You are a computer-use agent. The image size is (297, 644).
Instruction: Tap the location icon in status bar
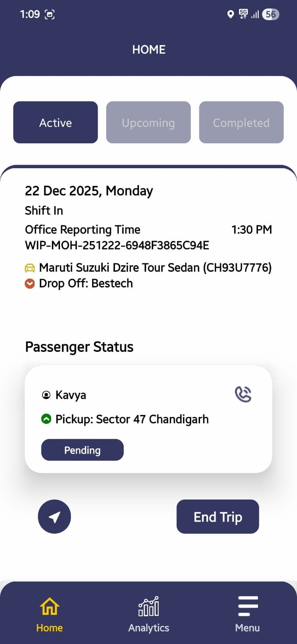(230, 14)
